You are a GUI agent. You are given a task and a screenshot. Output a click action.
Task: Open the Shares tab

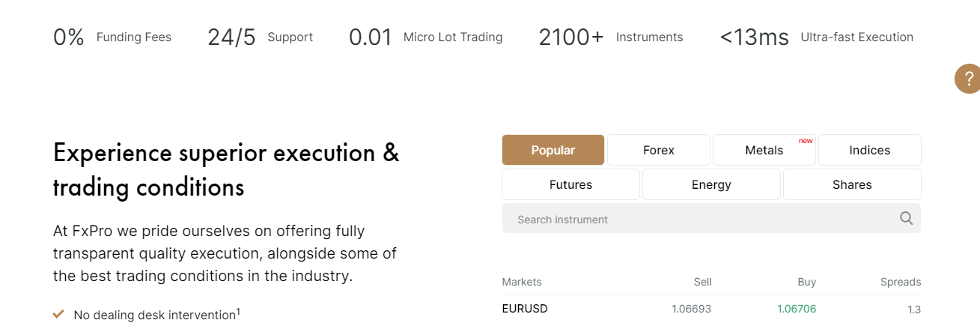[x=852, y=184]
